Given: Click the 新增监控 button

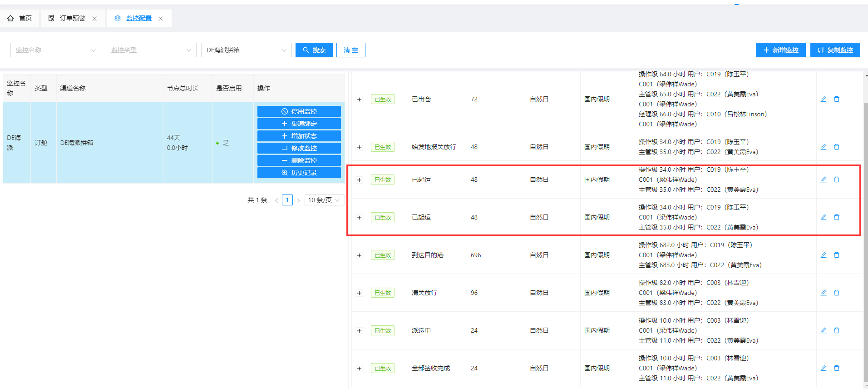Looking at the screenshot, I should (780, 50).
